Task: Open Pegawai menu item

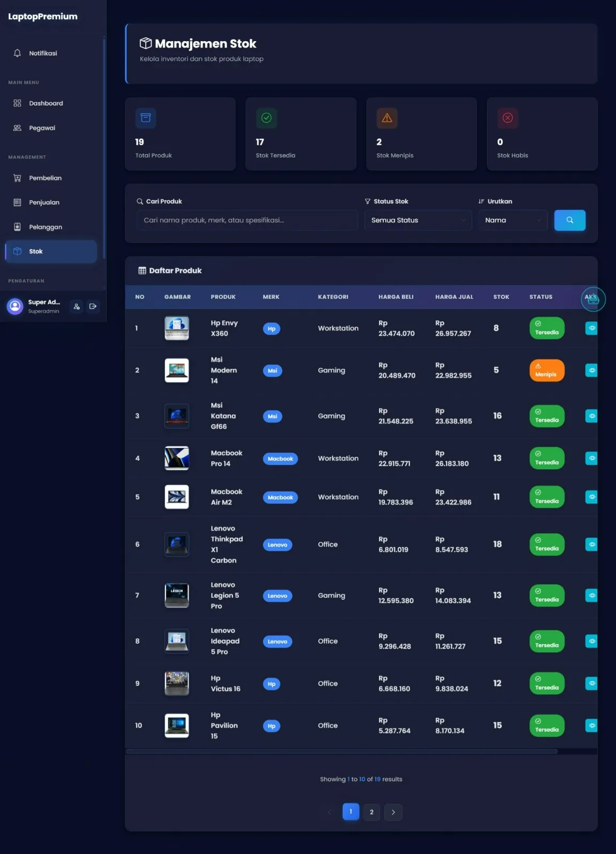Action: (51, 128)
